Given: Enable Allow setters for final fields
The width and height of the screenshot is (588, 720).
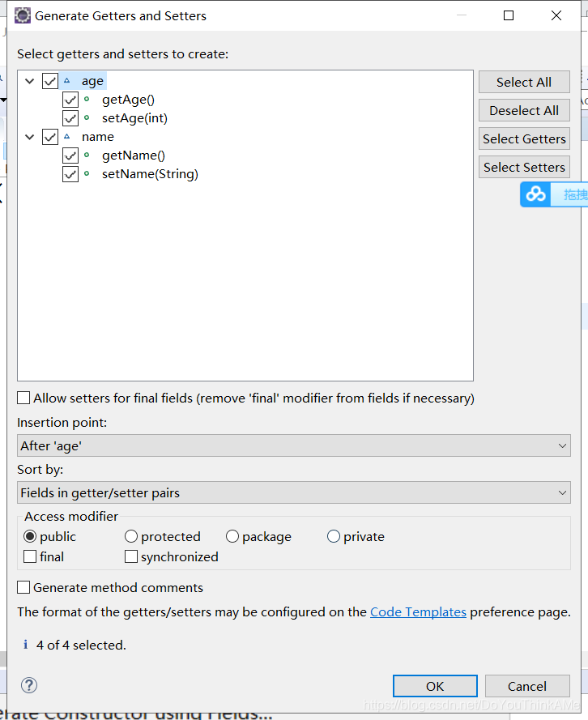Looking at the screenshot, I should pos(23,398).
